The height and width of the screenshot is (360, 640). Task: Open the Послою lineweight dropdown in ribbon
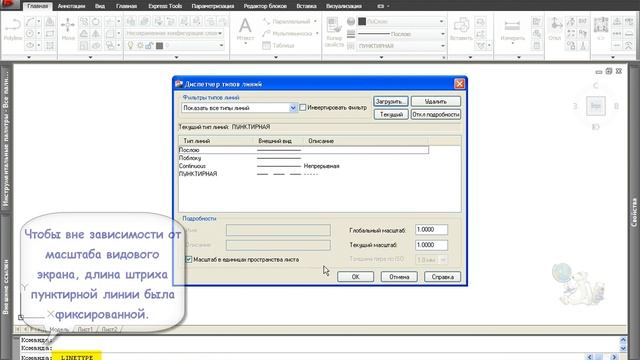pos(442,34)
